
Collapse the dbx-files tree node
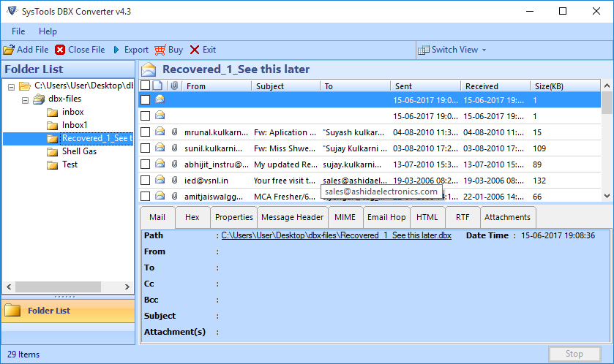25,100
